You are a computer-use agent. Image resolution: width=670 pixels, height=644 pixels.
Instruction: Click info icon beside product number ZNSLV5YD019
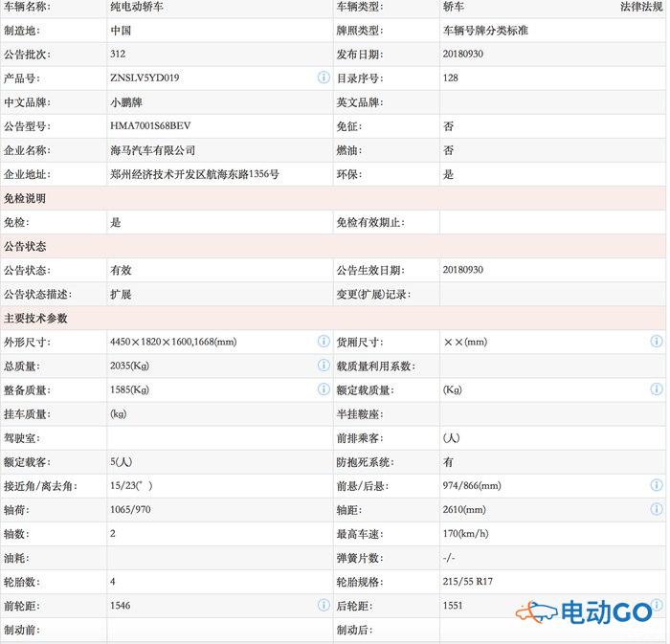coord(324,78)
